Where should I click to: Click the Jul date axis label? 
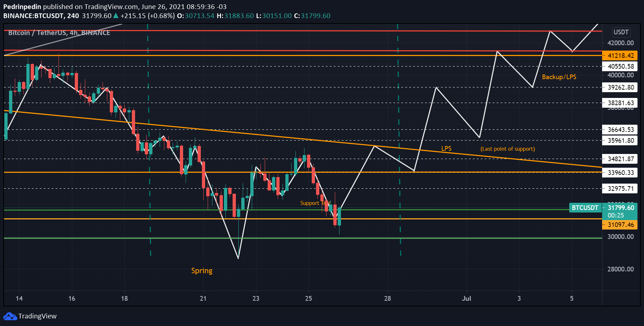[x=466, y=299]
